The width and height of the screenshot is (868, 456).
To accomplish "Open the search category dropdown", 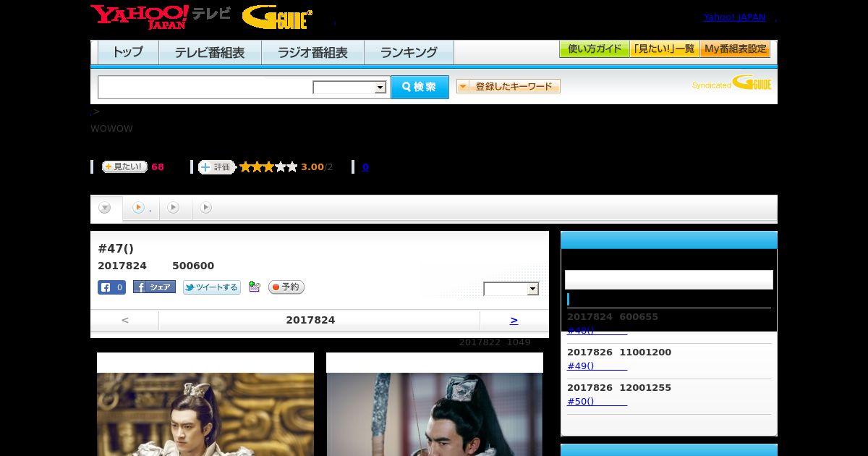I will [x=349, y=88].
